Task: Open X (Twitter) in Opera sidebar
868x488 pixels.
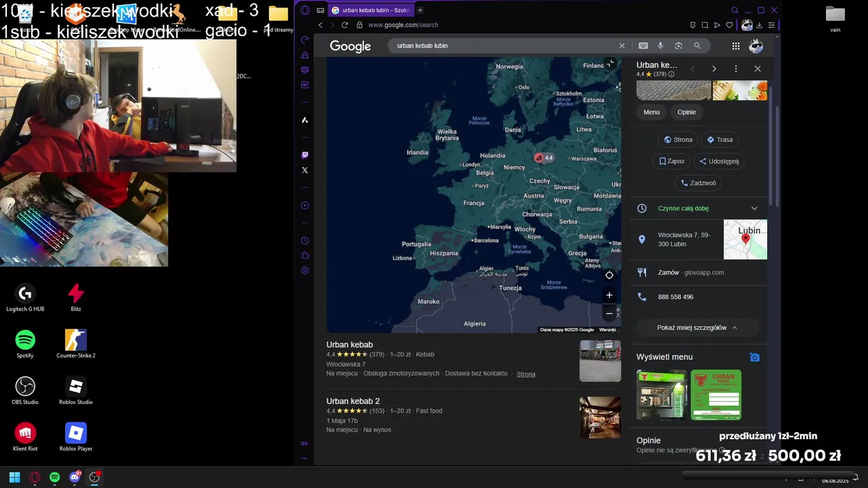Action: [x=304, y=170]
